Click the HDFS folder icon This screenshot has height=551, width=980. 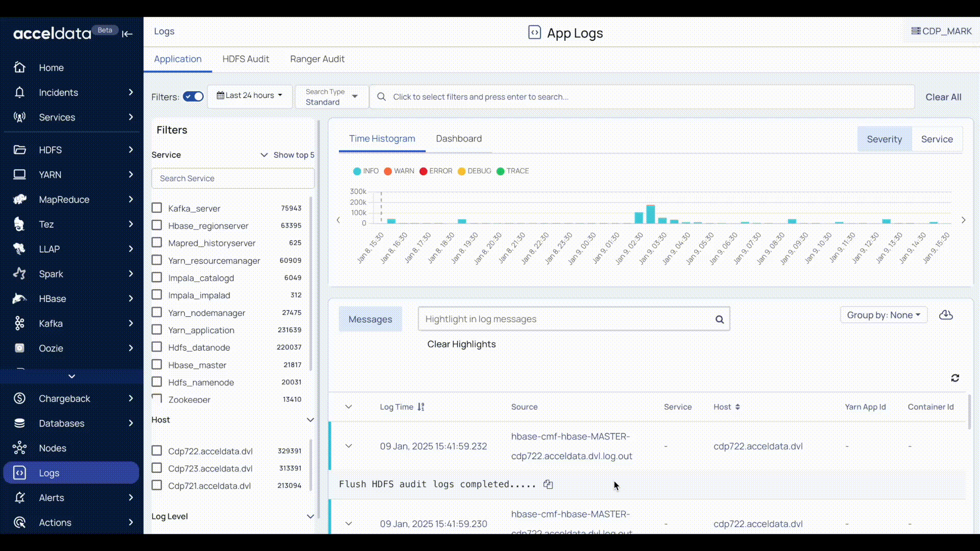19,150
